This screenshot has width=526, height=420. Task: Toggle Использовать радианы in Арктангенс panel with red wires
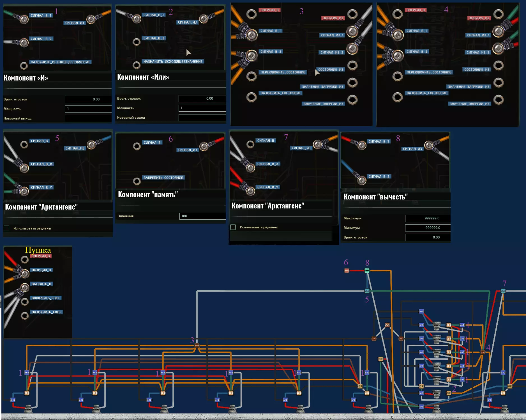coord(233,227)
